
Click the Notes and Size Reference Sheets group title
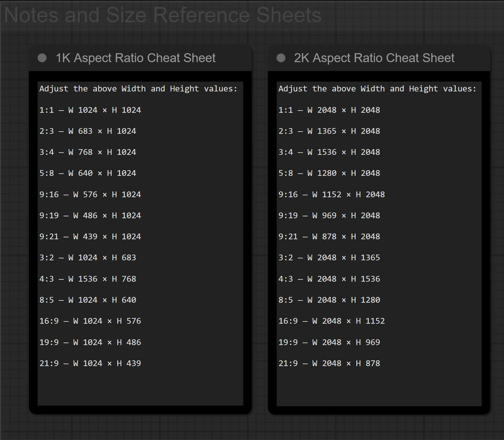click(x=163, y=15)
